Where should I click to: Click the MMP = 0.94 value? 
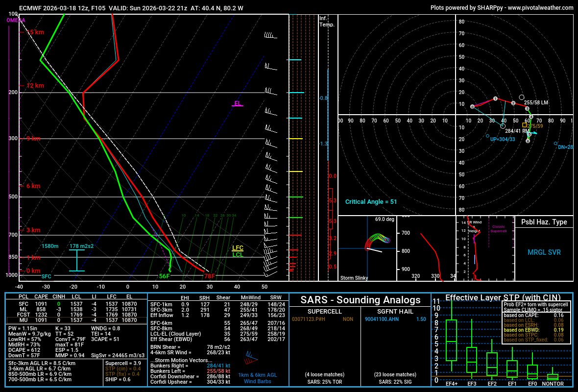[70, 355]
